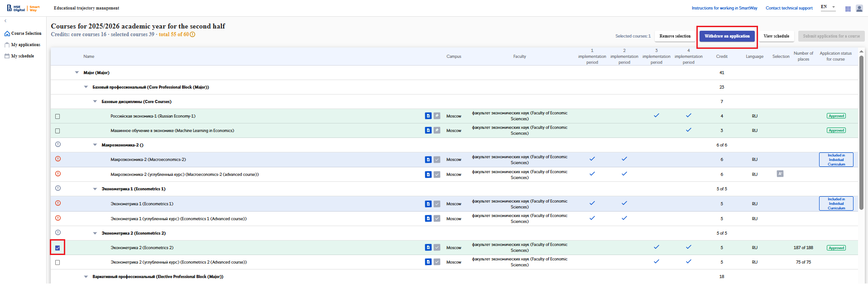Screen dimensions: 868x293
Task: Click selection priority icon for Macroeconomics-2 advanced
Action: click(x=780, y=174)
